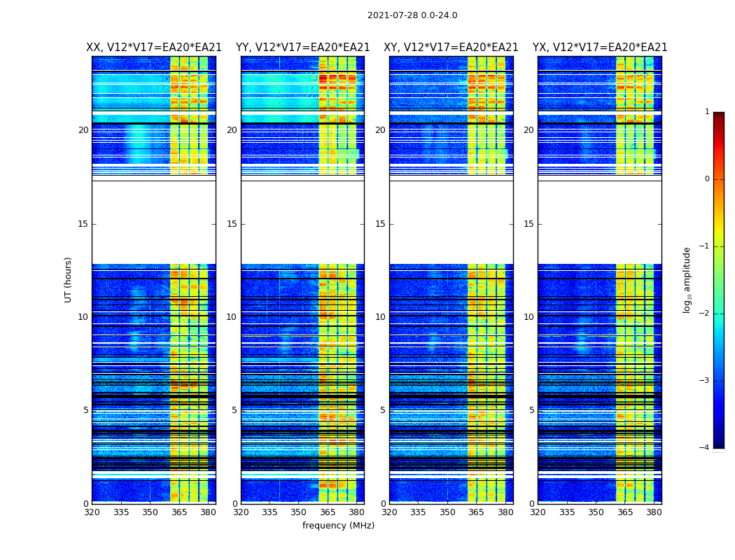The width and height of the screenshot is (735, 560).
Task: Click the colorbar tick label 0
Action: click(x=707, y=179)
